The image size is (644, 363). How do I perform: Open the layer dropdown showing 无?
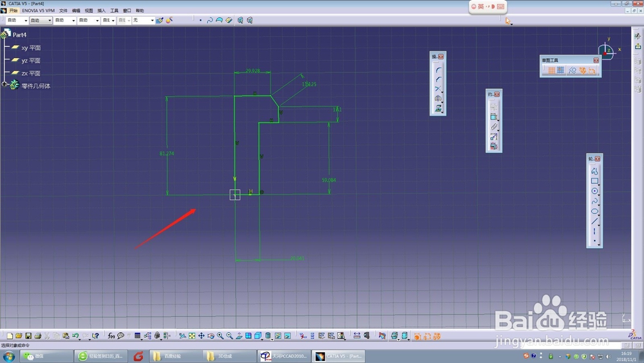(144, 20)
